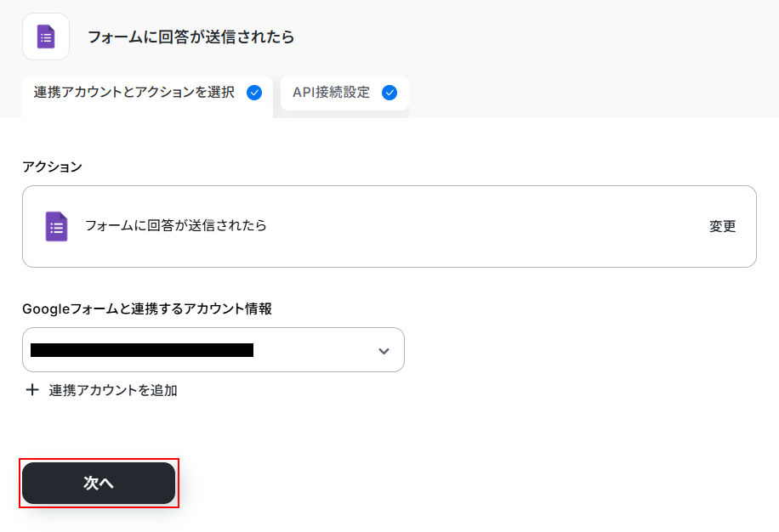Switch to the 連携アカウントとアクションを選択 tab
The image size is (779, 532).
[134, 93]
